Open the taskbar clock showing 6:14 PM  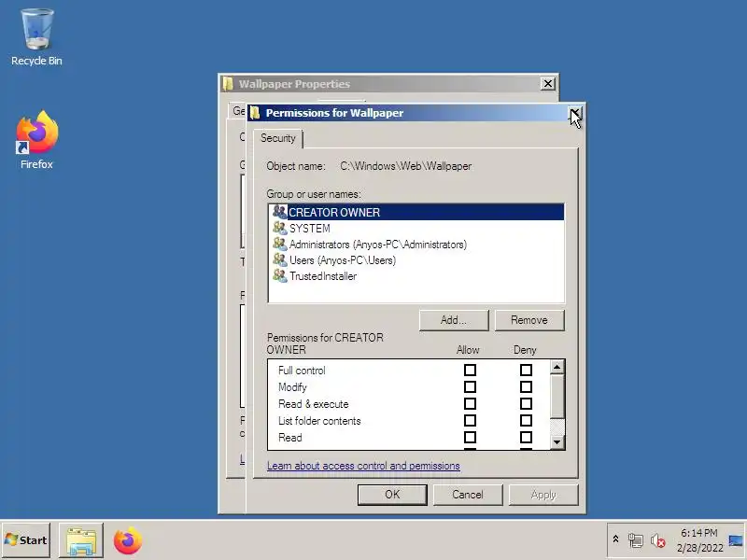tap(699, 540)
